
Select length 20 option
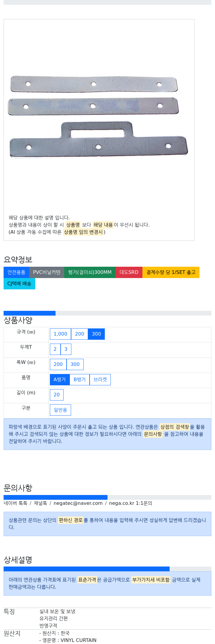click(x=57, y=395)
